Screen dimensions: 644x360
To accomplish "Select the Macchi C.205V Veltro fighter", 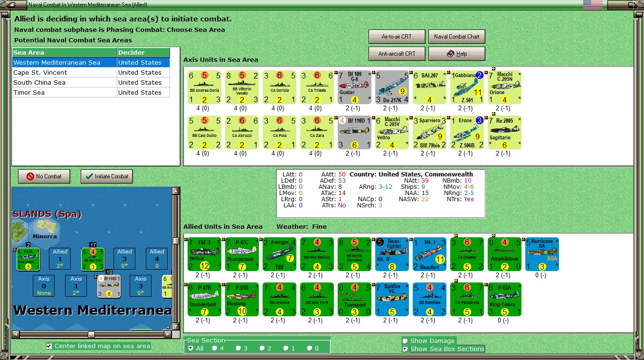I will (x=392, y=133).
